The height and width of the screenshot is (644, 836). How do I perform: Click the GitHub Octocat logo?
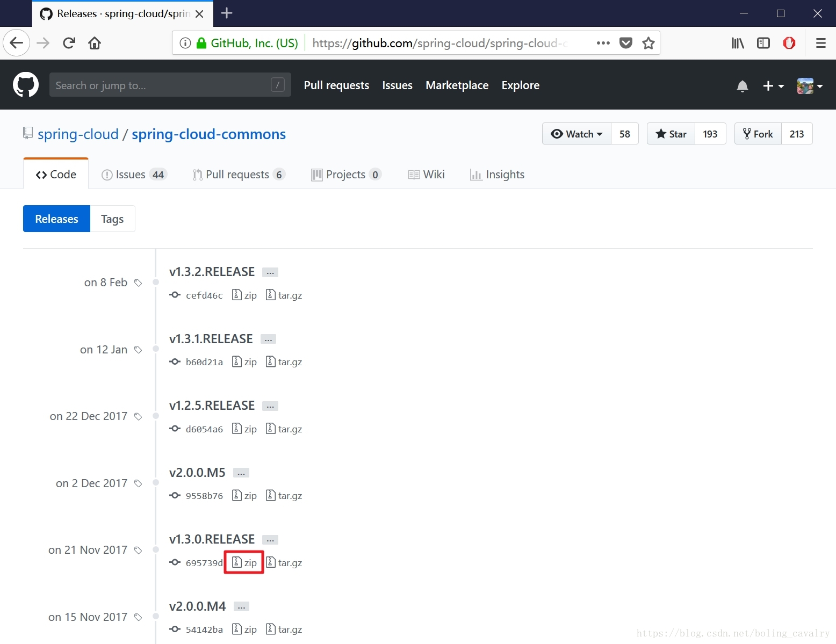[x=26, y=85]
